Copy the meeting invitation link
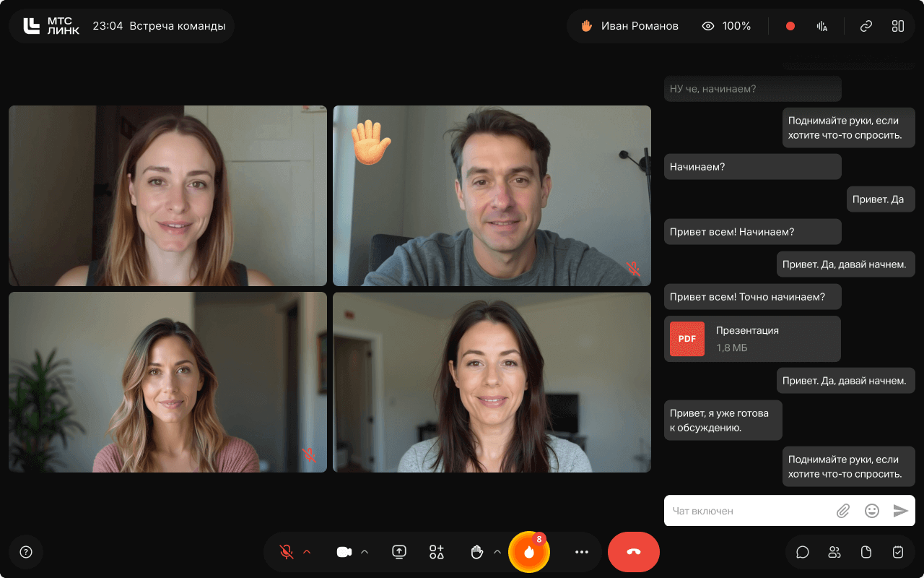The width and height of the screenshot is (924, 578). 866,26
